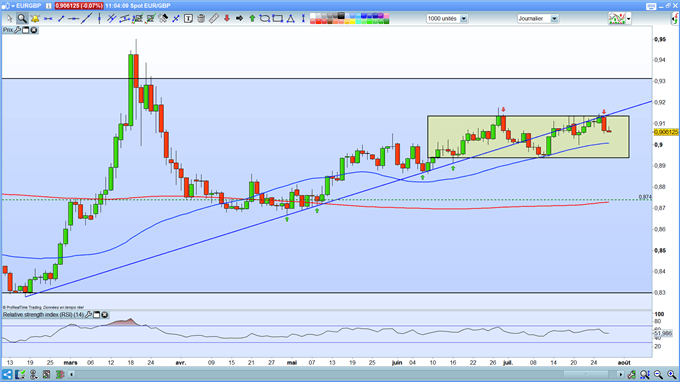This screenshot has height=382, width=680.
Task: Open the Prix panel wrench settings
Action: pos(18,30)
